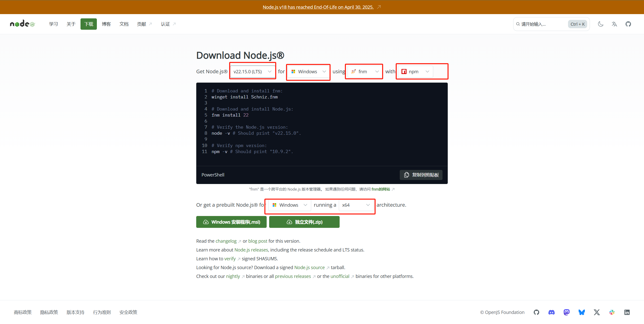Open the Mastodon footer icon
644x324 pixels.
(567, 312)
